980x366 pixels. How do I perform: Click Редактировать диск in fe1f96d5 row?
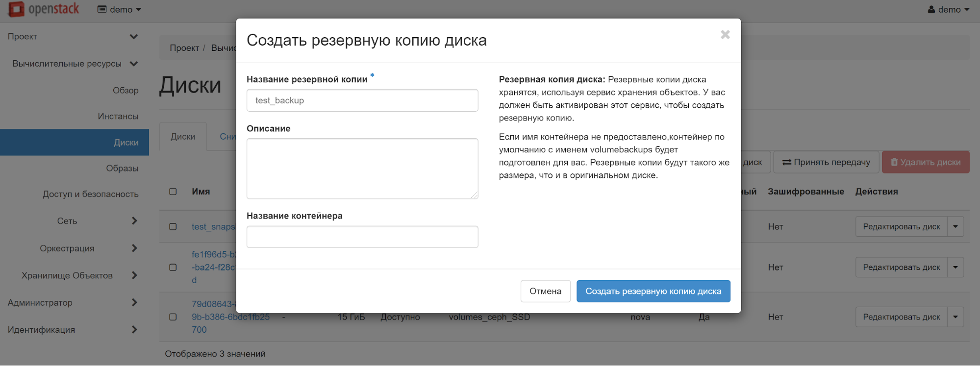click(x=902, y=268)
